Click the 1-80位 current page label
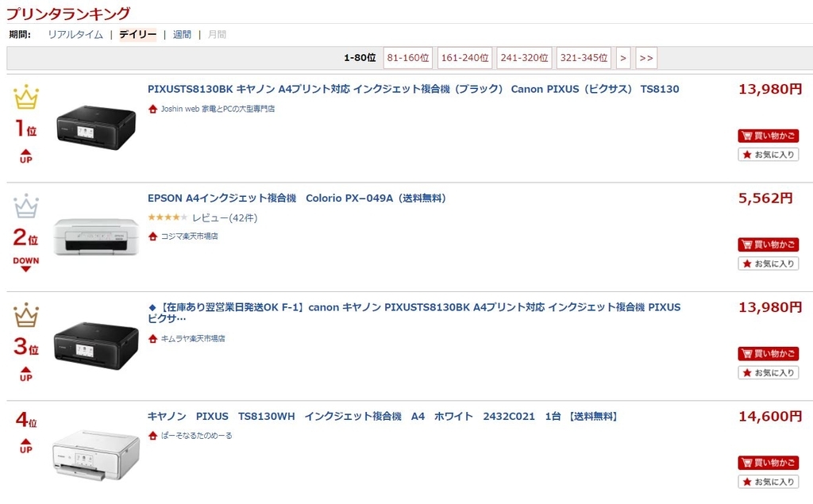This screenshot has width=813, height=504. [x=360, y=58]
